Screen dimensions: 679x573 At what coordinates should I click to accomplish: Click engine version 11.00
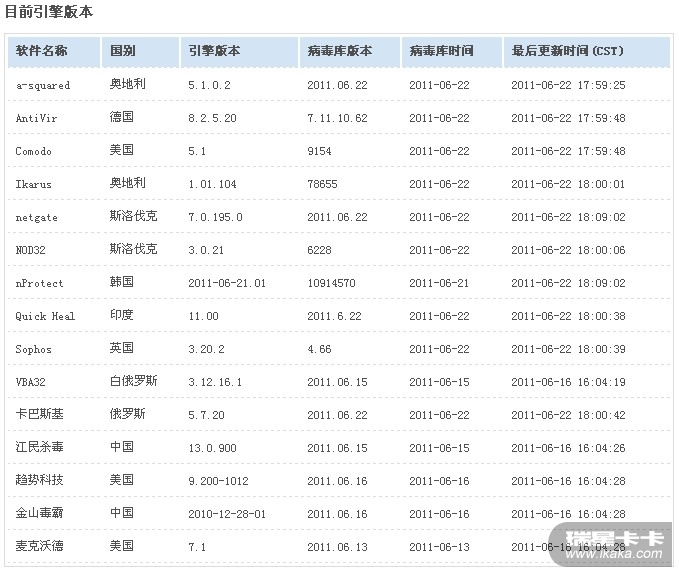click(204, 316)
